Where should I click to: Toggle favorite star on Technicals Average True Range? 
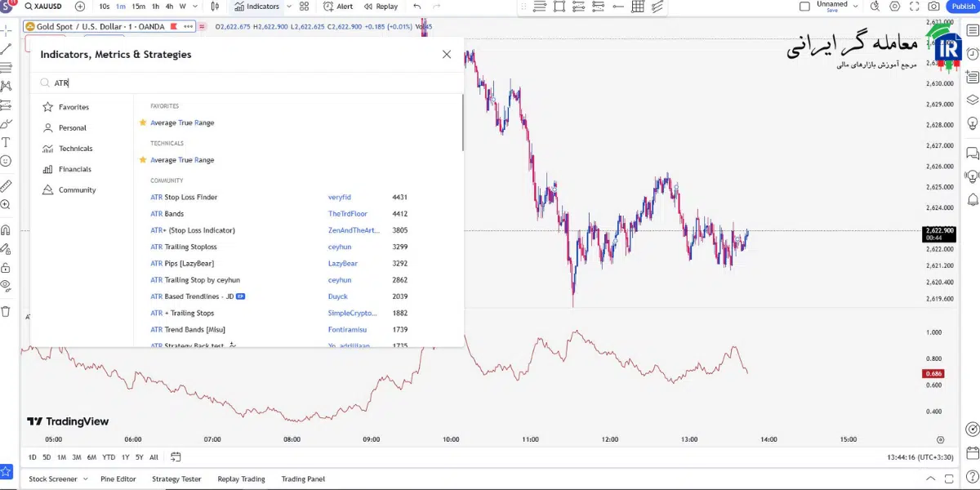[143, 160]
